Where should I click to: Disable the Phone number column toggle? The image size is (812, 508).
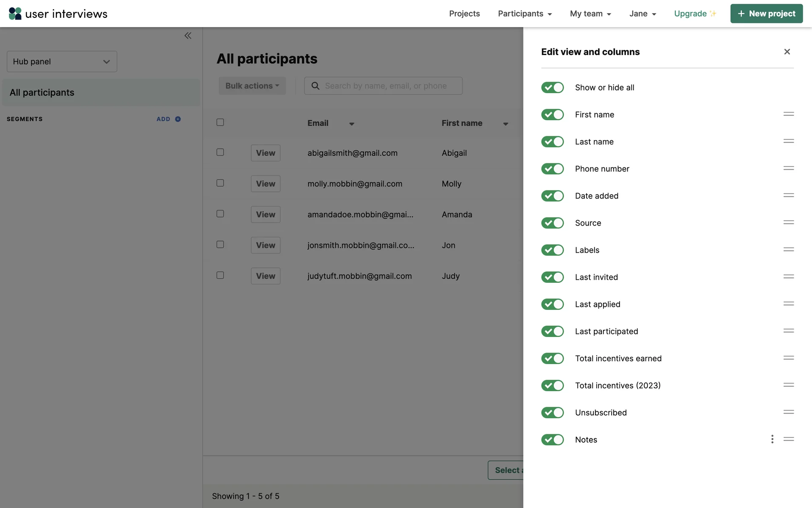pos(552,169)
